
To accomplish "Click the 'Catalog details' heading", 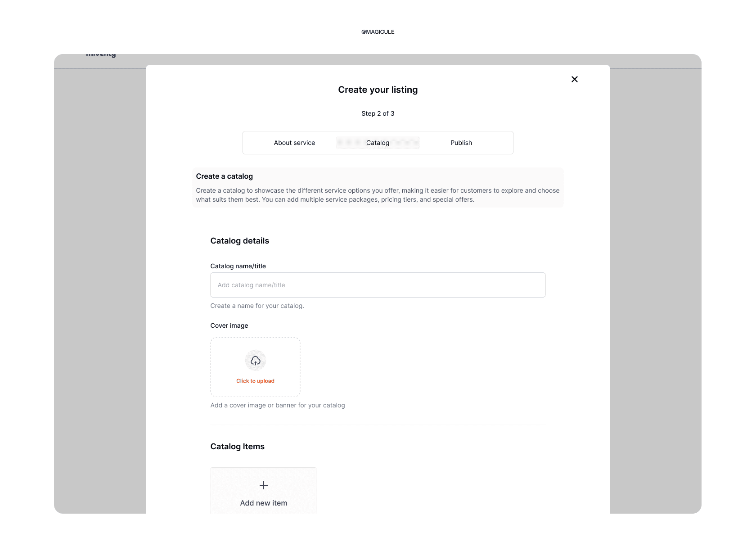I will tap(239, 241).
